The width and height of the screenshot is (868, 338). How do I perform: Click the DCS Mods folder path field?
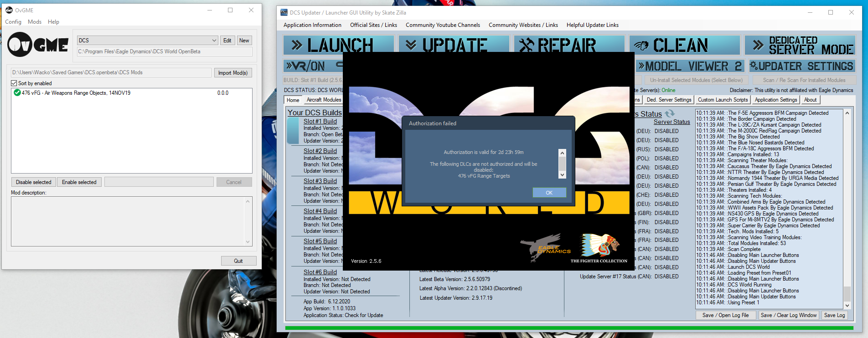coord(111,72)
